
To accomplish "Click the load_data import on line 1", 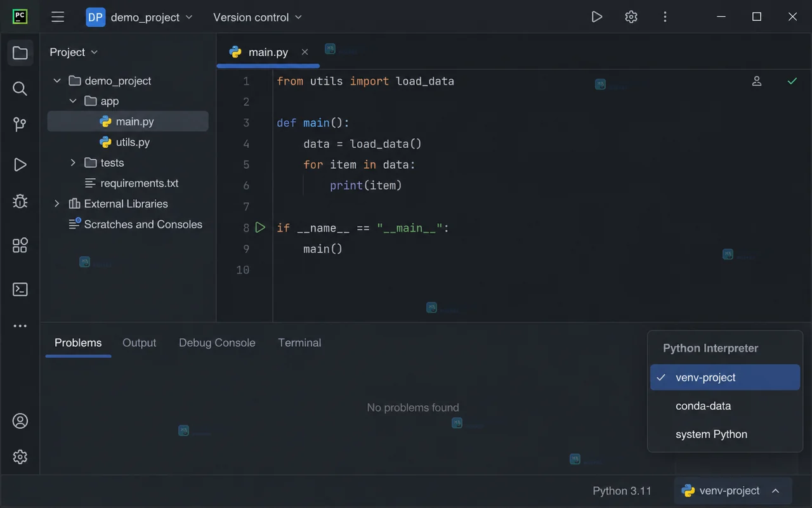I will (425, 81).
